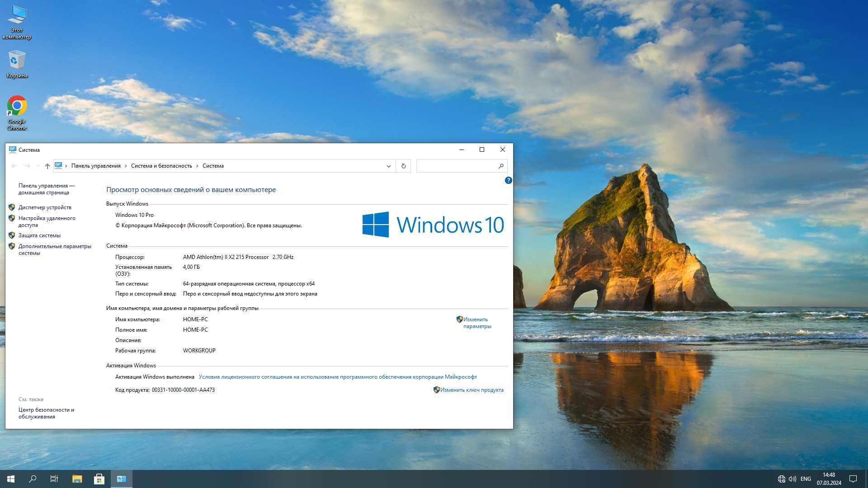Click the 4,00 ГБ memory value
The height and width of the screenshot is (488, 868).
[x=191, y=267]
